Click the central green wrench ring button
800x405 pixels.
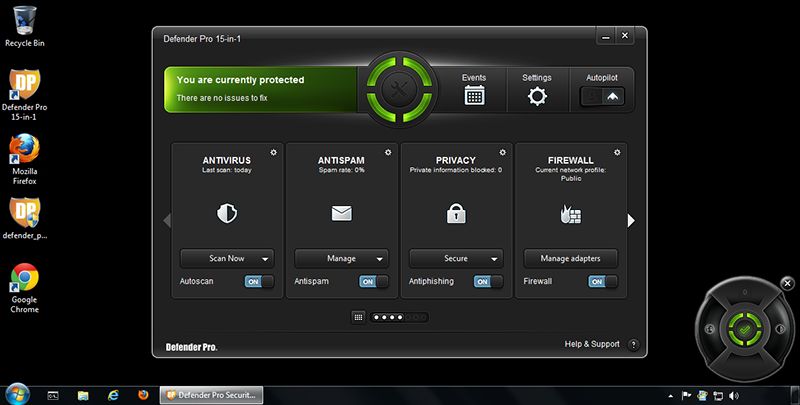pyautogui.click(x=399, y=89)
